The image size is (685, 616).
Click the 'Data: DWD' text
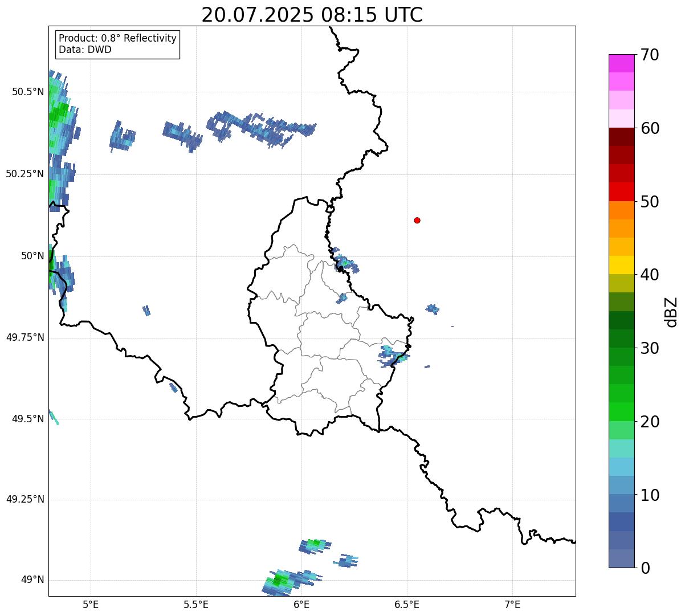(85, 50)
